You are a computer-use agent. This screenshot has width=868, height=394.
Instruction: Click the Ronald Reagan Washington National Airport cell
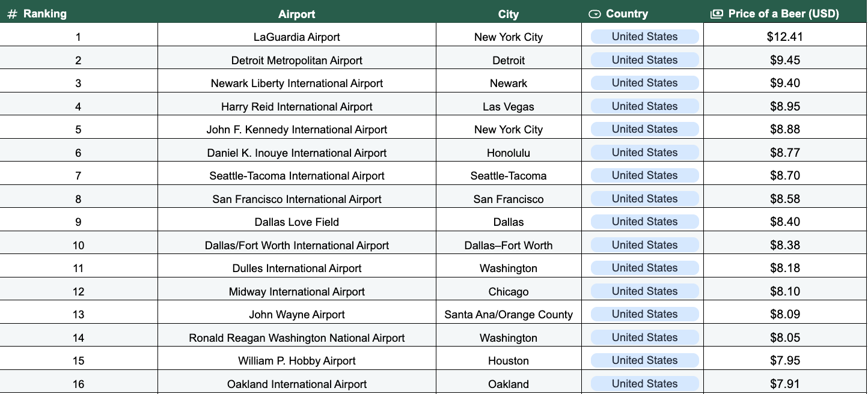pos(296,338)
